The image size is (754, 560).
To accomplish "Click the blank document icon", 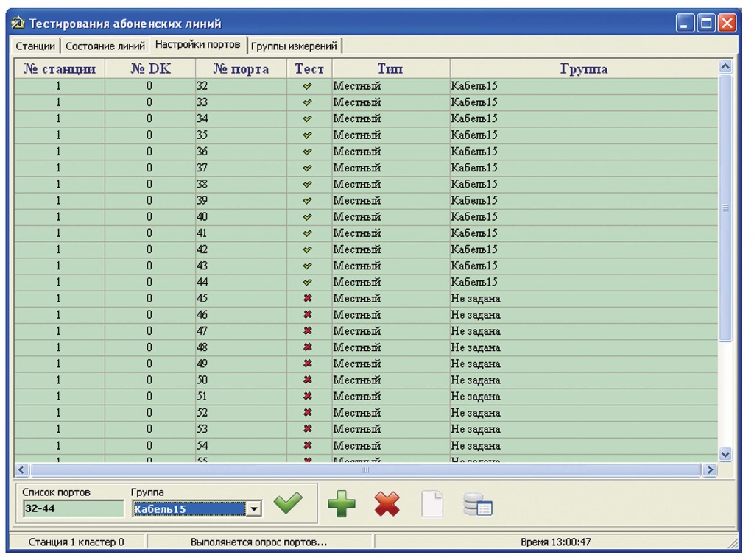I will pos(431,504).
